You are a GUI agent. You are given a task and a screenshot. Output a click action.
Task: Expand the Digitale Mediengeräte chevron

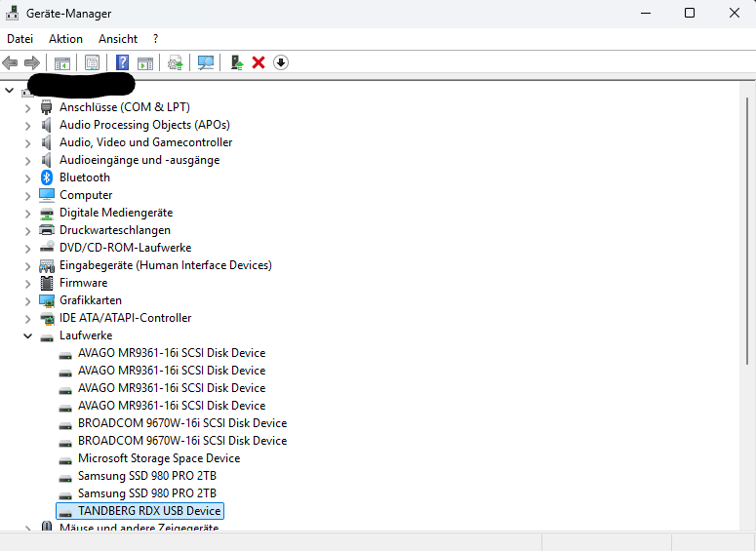point(27,214)
